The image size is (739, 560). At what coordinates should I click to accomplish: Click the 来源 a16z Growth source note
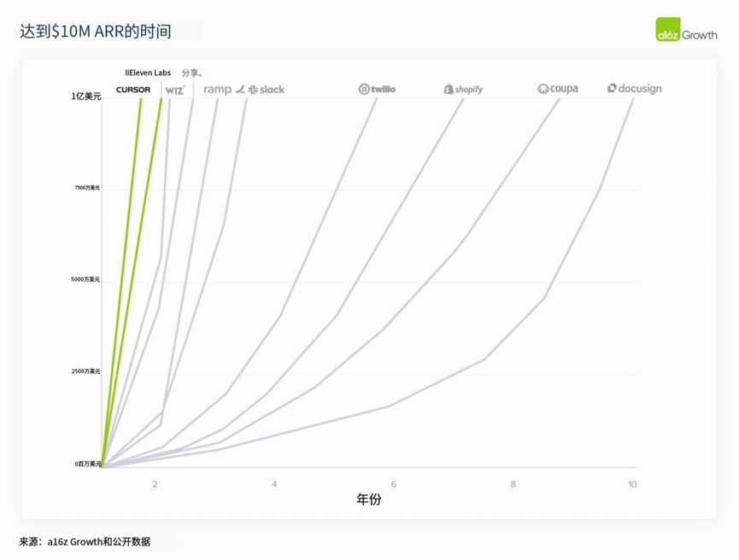tap(85, 541)
